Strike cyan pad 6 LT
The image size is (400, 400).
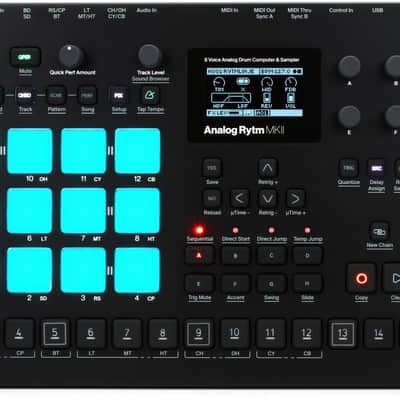30,211
